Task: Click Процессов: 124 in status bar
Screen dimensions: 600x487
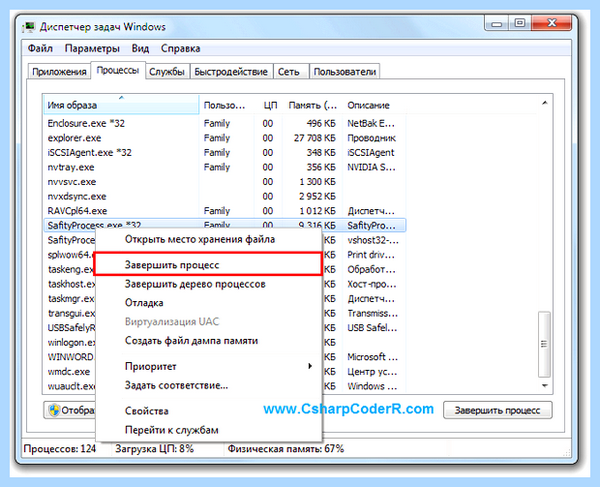Action: [x=60, y=448]
